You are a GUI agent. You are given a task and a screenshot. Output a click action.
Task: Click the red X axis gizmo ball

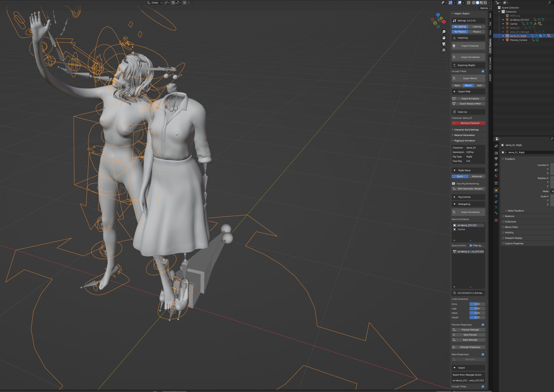pos(444,22)
